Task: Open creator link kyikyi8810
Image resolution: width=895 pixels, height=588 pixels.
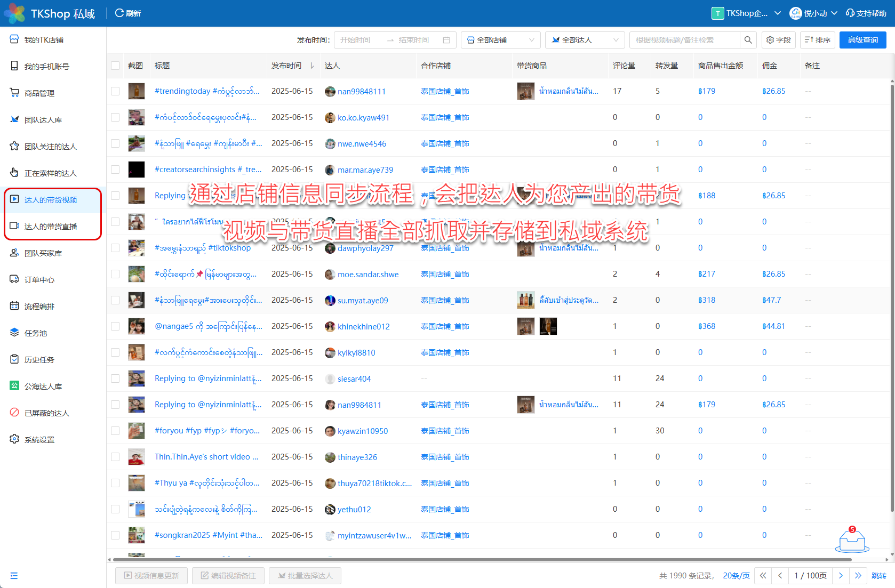Action: (x=356, y=353)
